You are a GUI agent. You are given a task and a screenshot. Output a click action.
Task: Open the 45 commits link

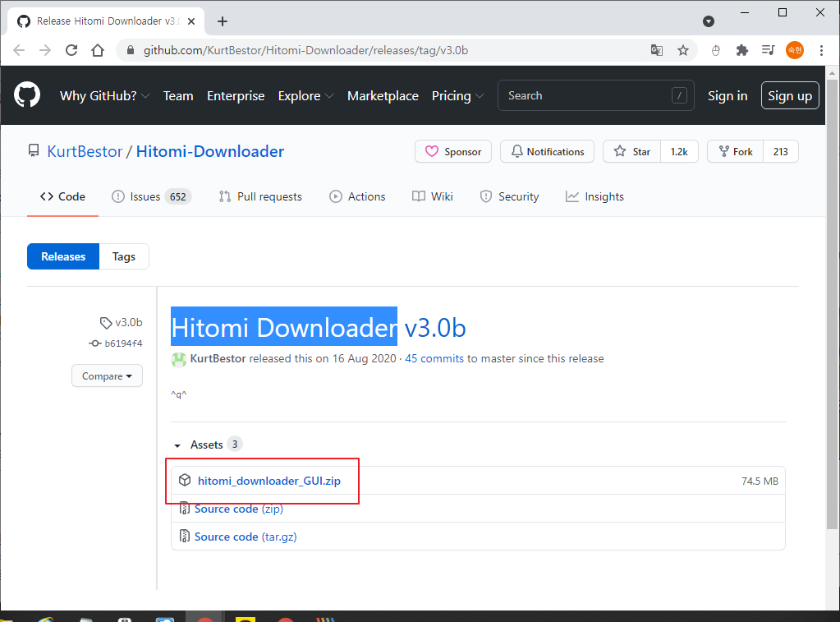point(434,358)
